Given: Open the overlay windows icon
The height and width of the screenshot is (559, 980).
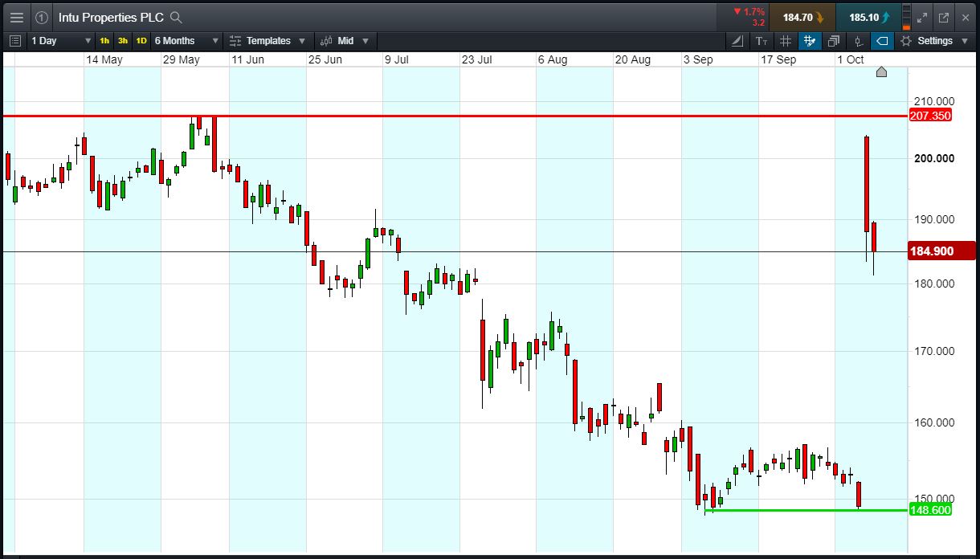Looking at the screenshot, I should pos(834,41).
